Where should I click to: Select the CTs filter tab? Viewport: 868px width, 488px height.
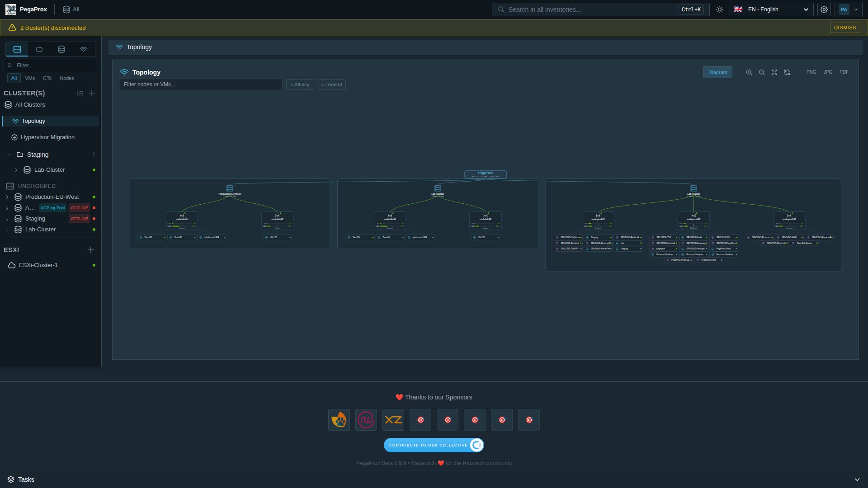coord(47,78)
